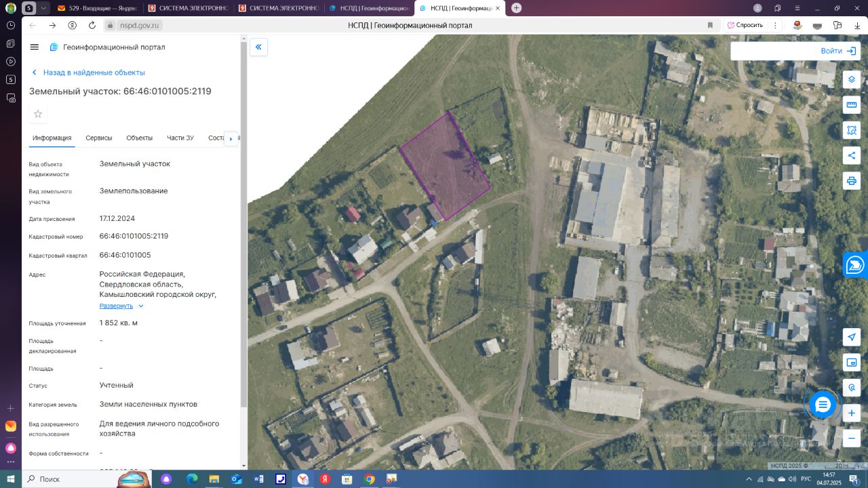The image size is (868, 488).
Task: Reload the browser page
Action: point(92,25)
